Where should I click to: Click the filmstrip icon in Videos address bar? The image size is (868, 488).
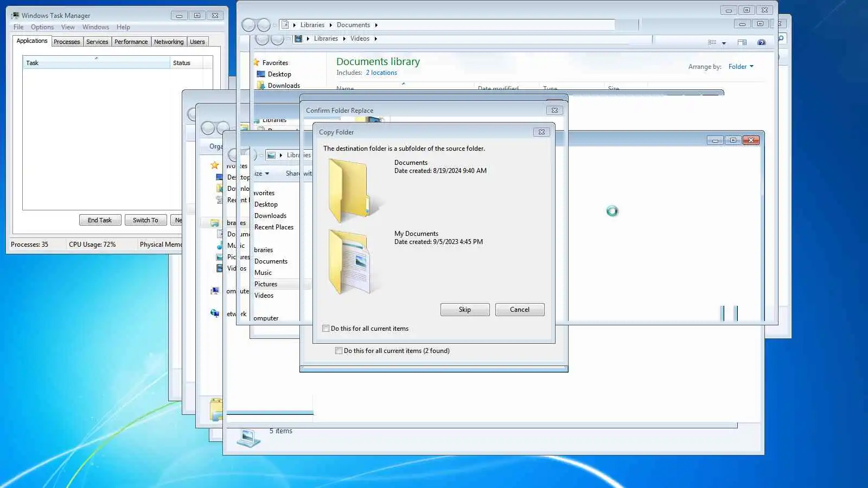click(x=298, y=38)
